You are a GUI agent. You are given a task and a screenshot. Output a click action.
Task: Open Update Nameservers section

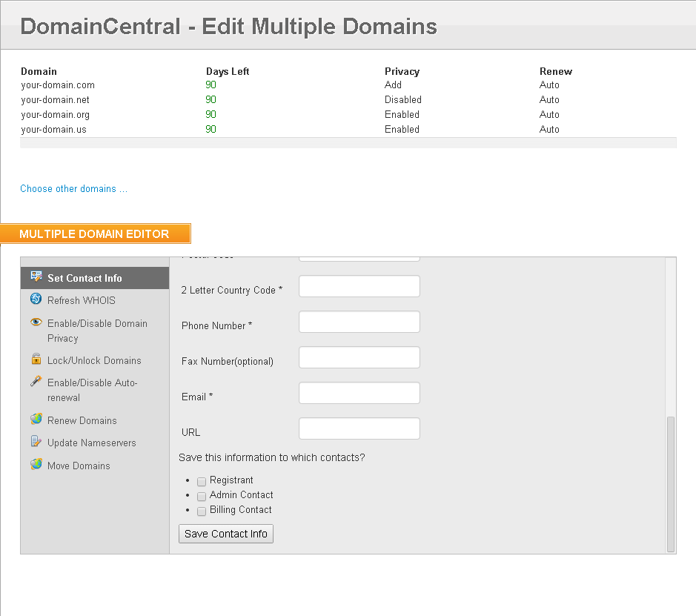coord(91,443)
